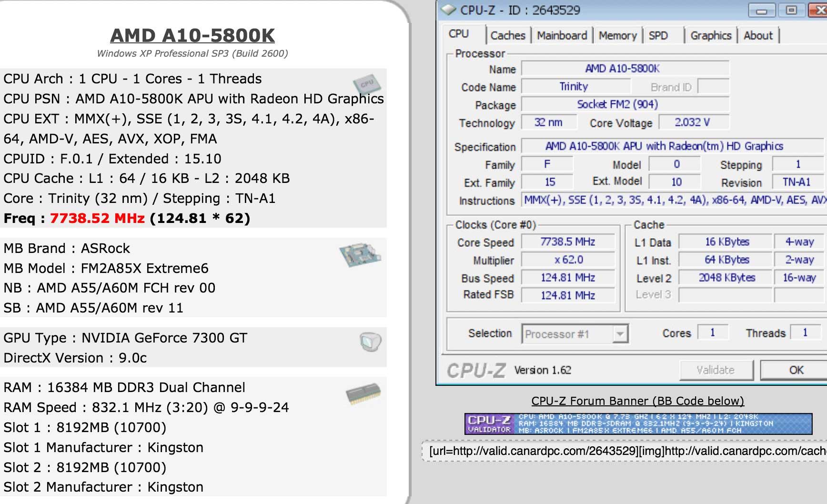Viewport: 827px width, 504px height.
Task: Click the Core Speed value 7738.5 MHz
Action: click(x=568, y=242)
